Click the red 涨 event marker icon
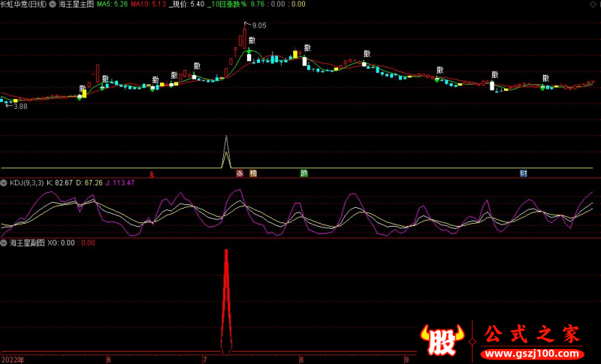This screenshot has width=601, height=364. coord(240,173)
